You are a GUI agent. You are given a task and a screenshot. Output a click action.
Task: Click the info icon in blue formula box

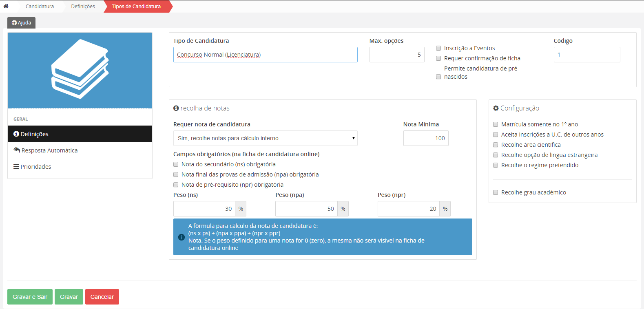(x=181, y=237)
